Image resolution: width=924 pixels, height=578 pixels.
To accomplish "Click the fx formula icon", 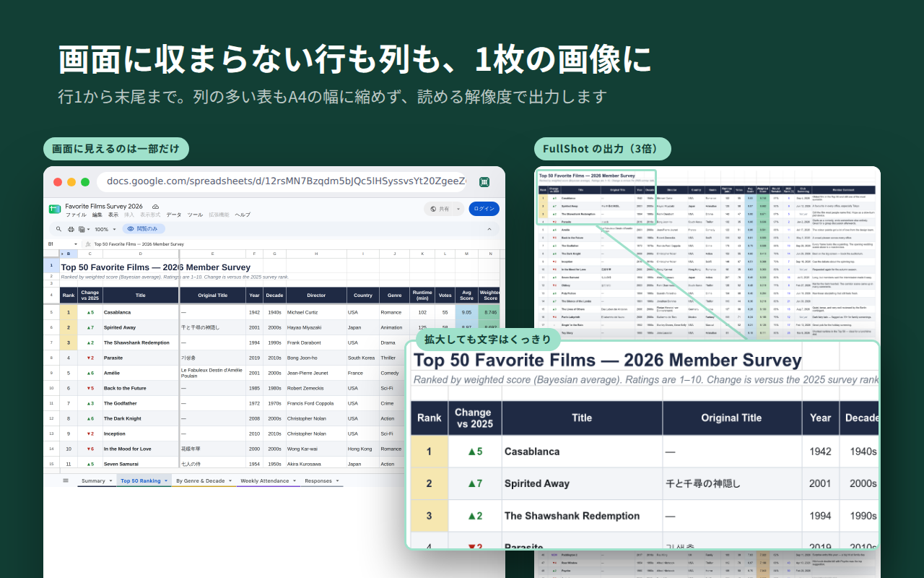I will [88, 244].
